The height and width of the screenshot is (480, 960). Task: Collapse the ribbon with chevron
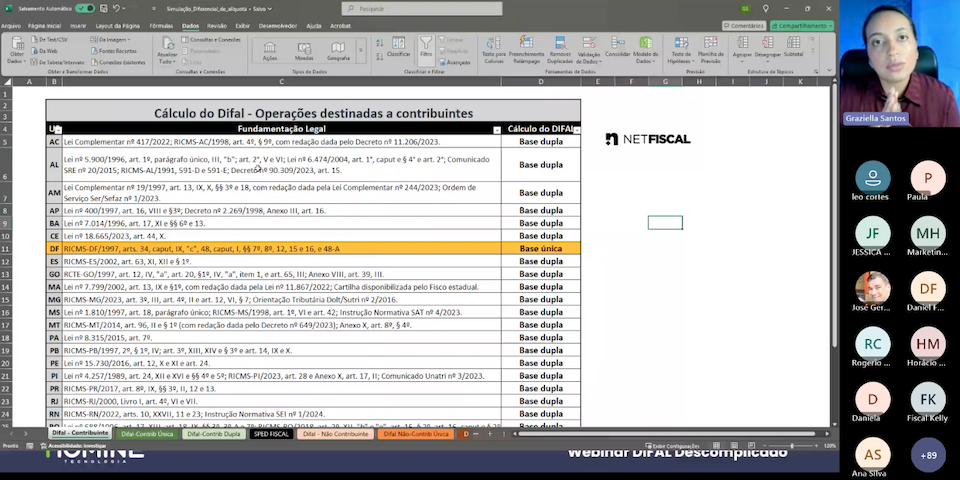tap(830, 70)
